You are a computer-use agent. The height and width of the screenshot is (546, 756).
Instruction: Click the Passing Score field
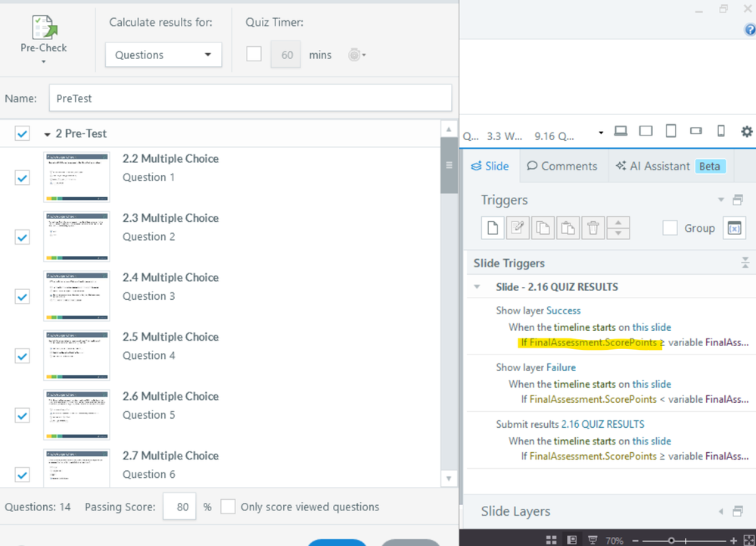[x=179, y=507]
